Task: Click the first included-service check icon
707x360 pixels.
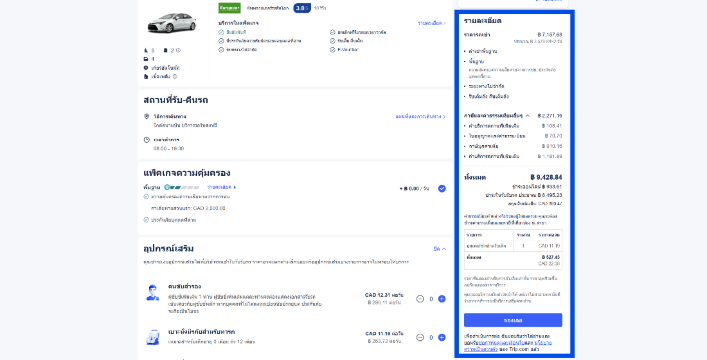Action: click(x=221, y=32)
